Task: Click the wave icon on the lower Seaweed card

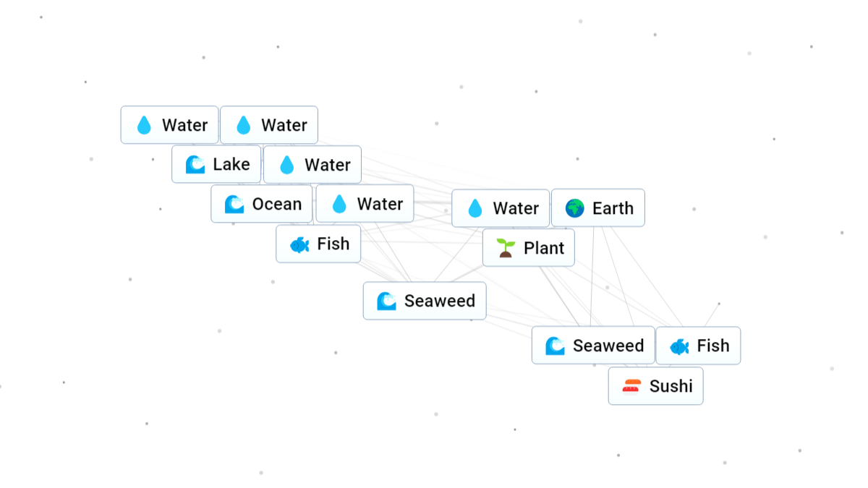Action: click(553, 345)
